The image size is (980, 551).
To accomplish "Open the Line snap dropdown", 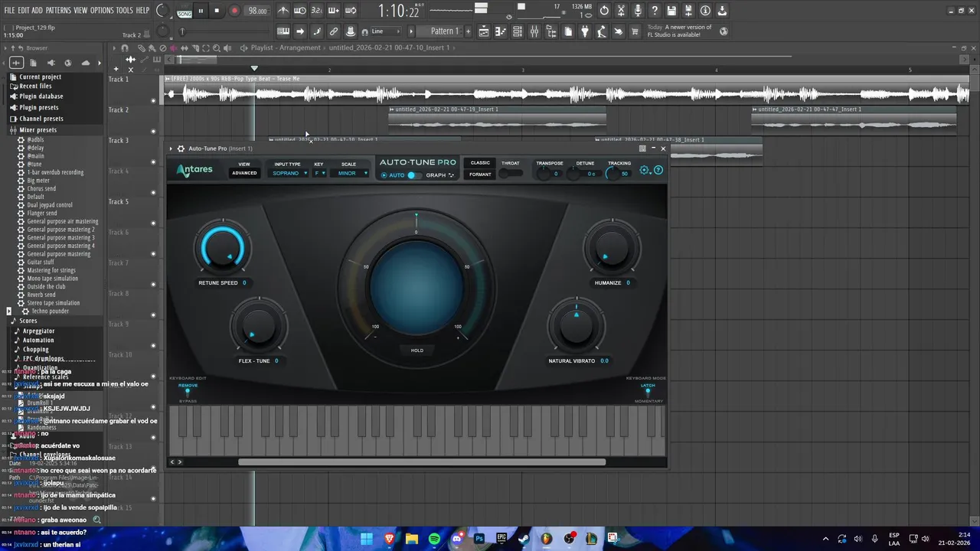I will click(x=387, y=31).
